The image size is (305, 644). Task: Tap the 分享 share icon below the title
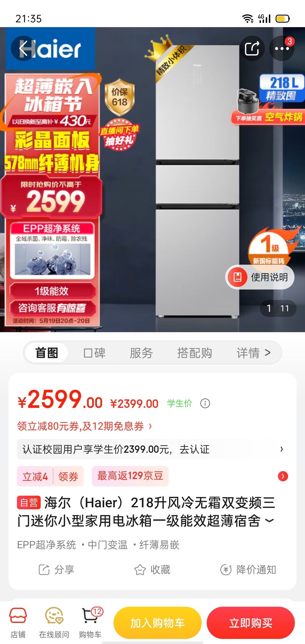click(56, 570)
